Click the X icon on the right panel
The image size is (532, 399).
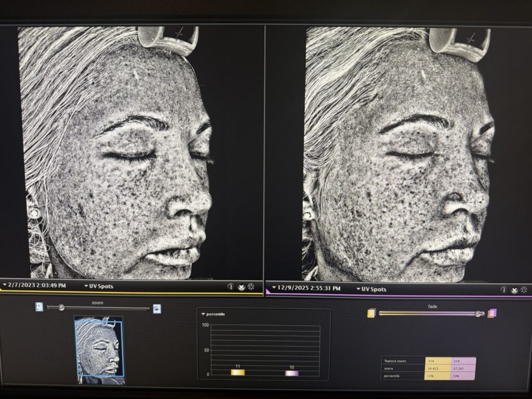[514, 290]
